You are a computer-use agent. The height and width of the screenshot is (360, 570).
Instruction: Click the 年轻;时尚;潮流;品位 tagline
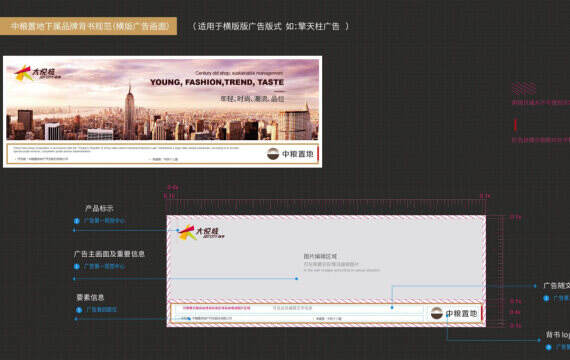click(252, 99)
